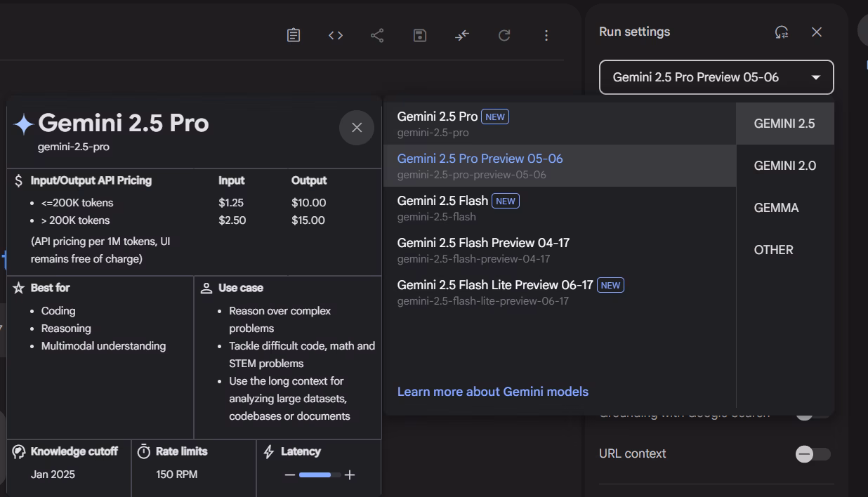
Task: Toggle the URL context switch
Action: [x=813, y=454]
